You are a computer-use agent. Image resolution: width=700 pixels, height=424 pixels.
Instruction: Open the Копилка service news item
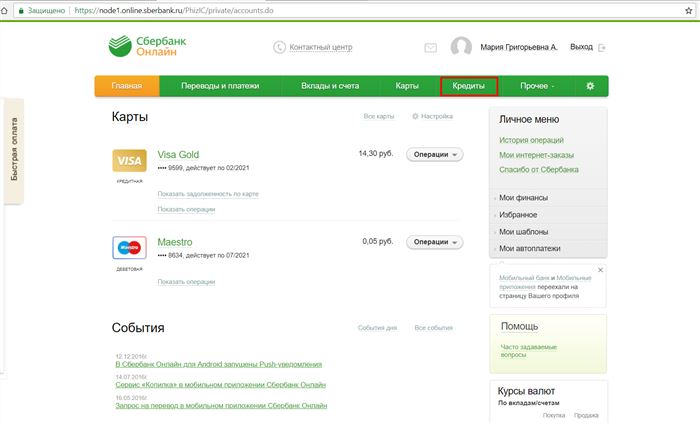tap(221, 384)
